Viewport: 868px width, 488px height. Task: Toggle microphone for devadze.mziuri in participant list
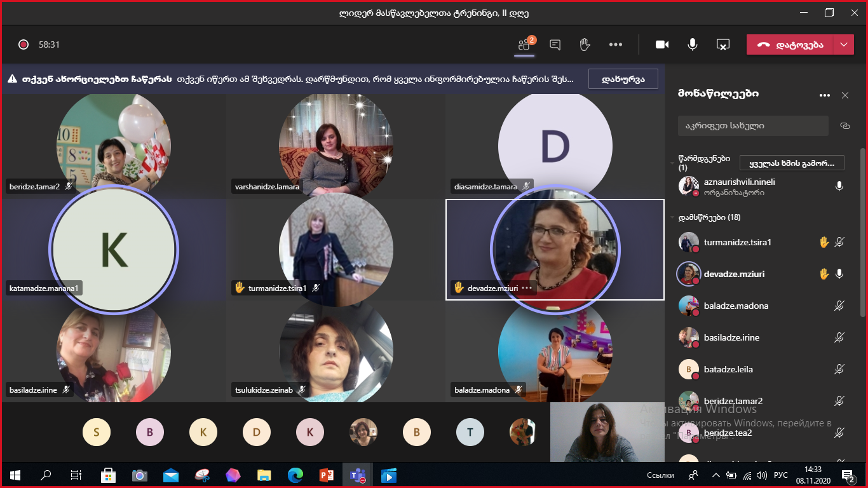(839, 274)
